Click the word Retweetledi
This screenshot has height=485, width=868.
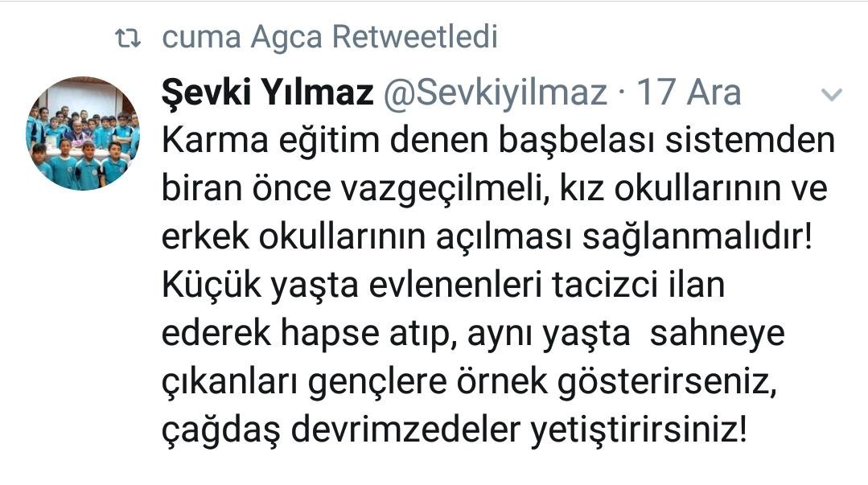414,36
